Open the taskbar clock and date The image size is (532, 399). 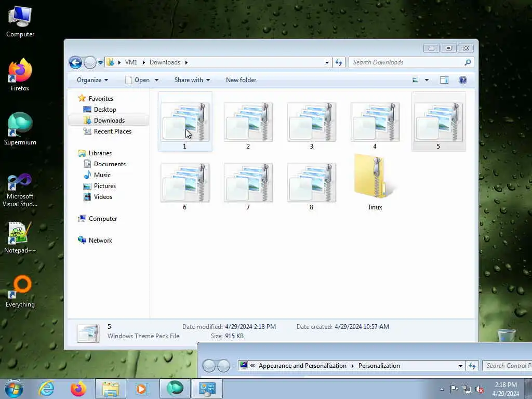click(506, 389)
